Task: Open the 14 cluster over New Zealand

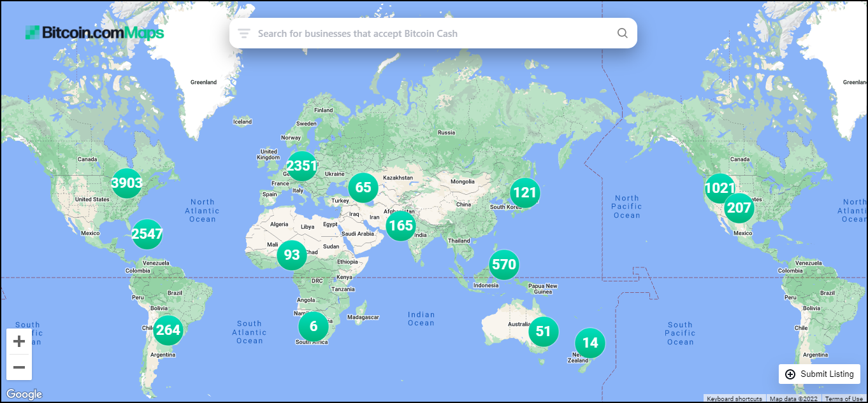Action: click(590, 343)
